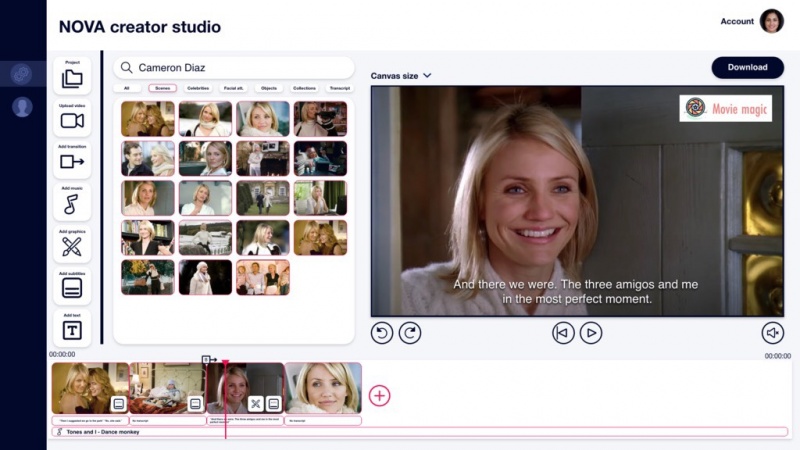Image resolution: width=800 pixels, height=450 pixels.
Task: Select the second timeline clip with bed scene
Action: pos(168,388)
